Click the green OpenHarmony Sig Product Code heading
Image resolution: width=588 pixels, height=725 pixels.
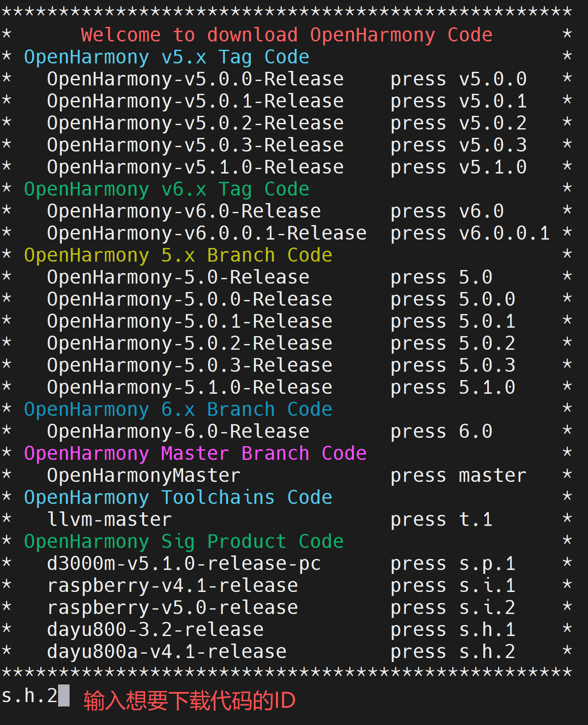point(184,542)
